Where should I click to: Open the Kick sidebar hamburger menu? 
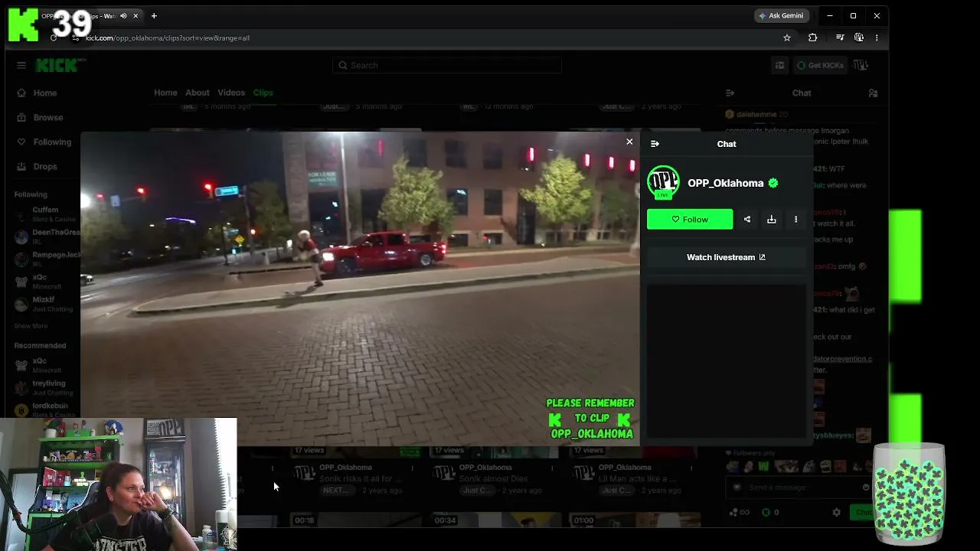coord(21,65)
